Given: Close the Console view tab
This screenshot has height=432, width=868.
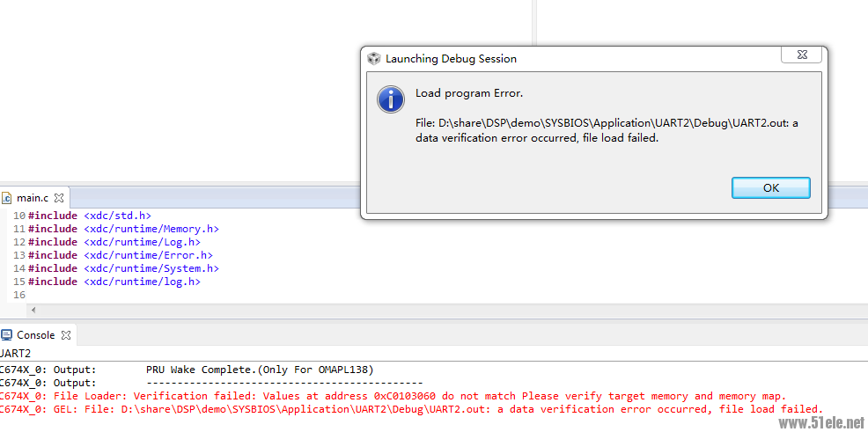Looking at the screenshot, I should click(x=65, y=335).
